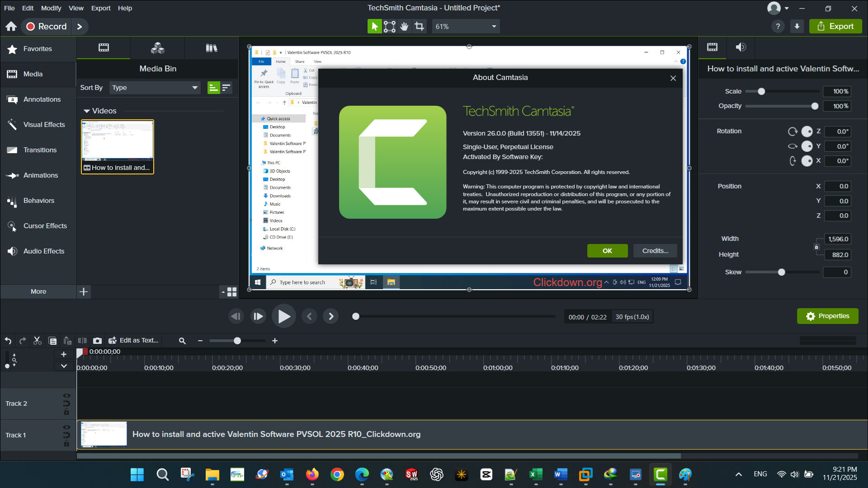This screenshot has height=488, width=868.
Task: Select the Pan tool above the canvas
Action: pyautogui.click(x=404, y=26)
